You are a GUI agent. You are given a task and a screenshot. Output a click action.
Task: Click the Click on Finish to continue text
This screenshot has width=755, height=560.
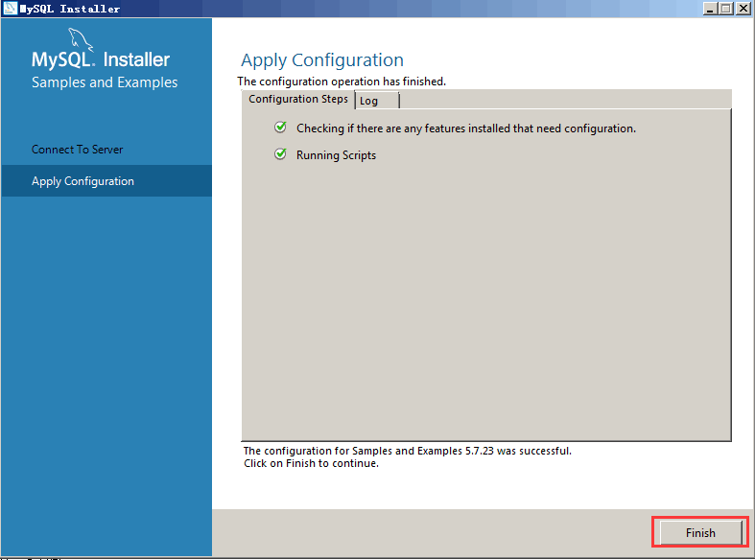tap(311, 463)
